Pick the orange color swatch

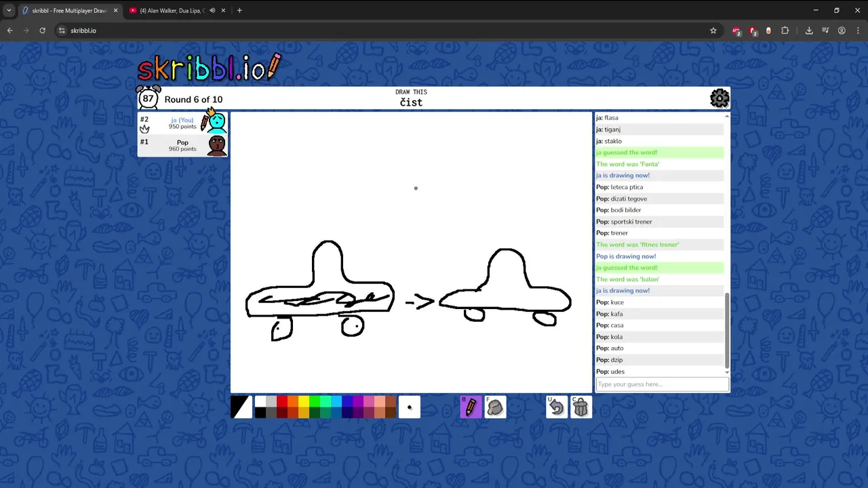(x=293, y=402)
